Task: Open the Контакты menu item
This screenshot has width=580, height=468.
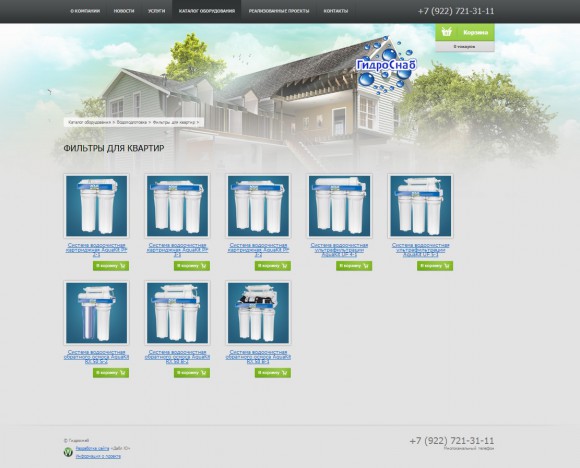Action: [x=335, y=11]
